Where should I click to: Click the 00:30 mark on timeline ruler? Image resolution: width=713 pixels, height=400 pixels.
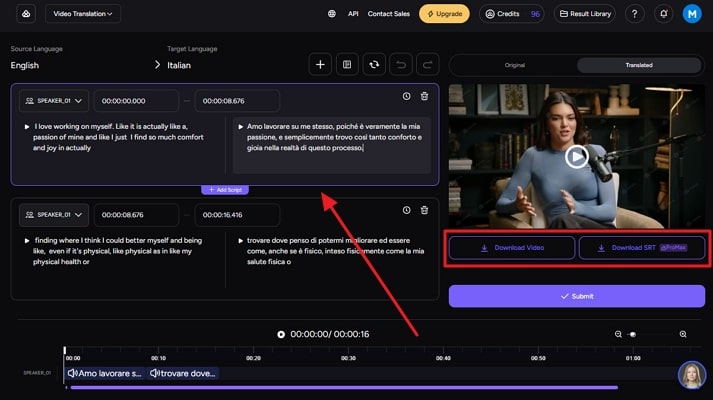[x=348, y=358]
